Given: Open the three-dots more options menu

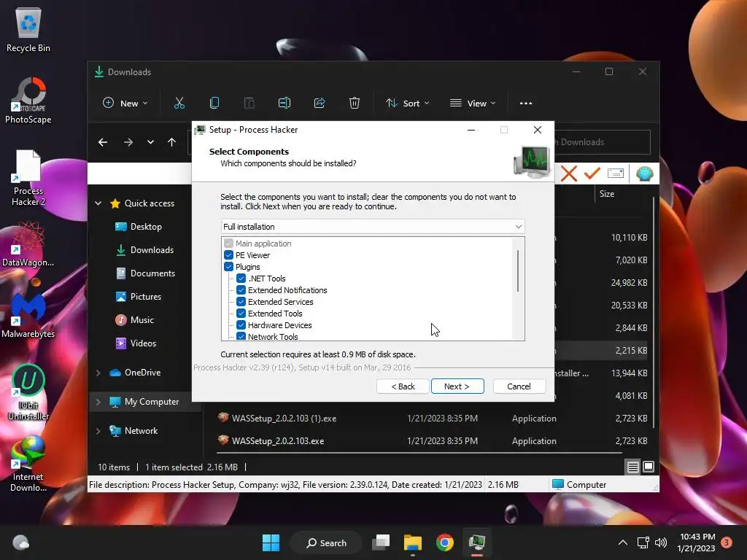Looking at the screenshot, I should 526,104.
